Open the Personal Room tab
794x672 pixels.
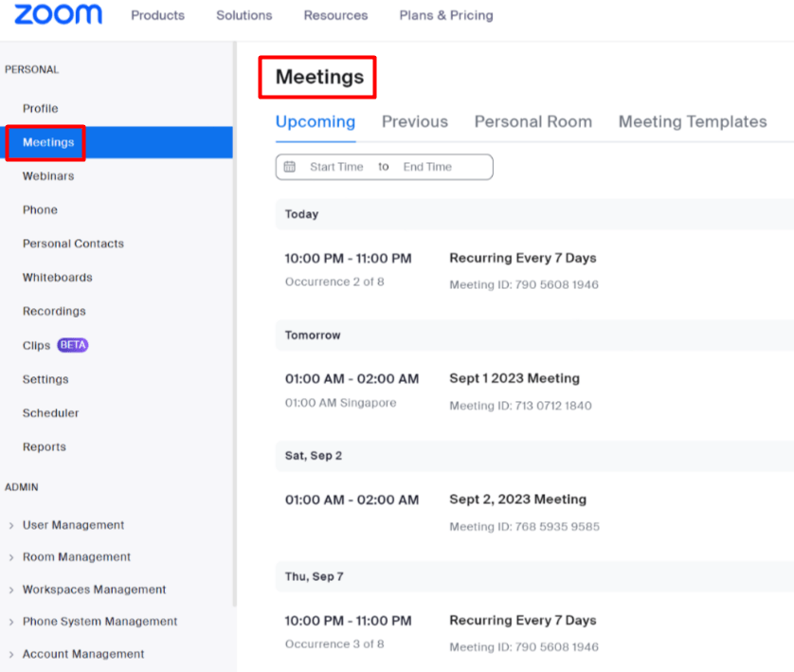pos(533,121)
